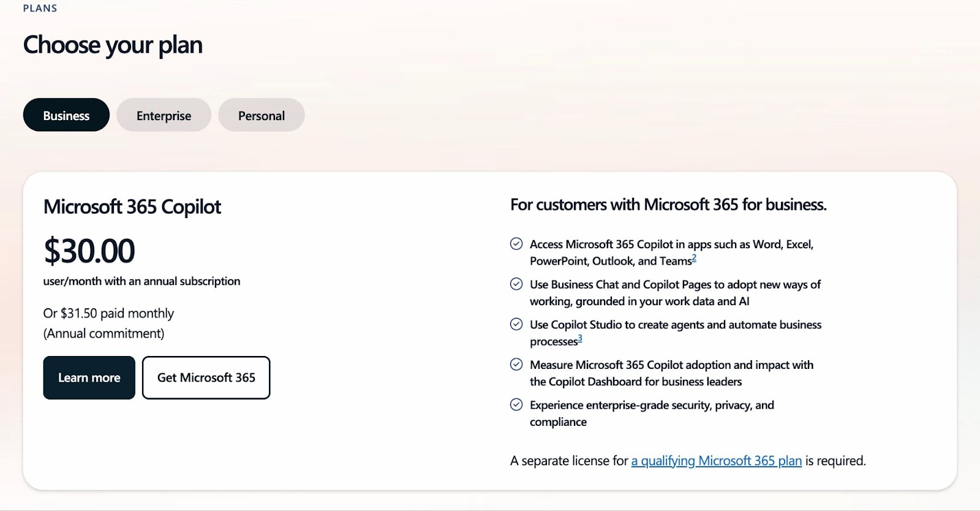Open footnote 3 after processes
The image size is (980, 511).
click(x=580, y=339)
